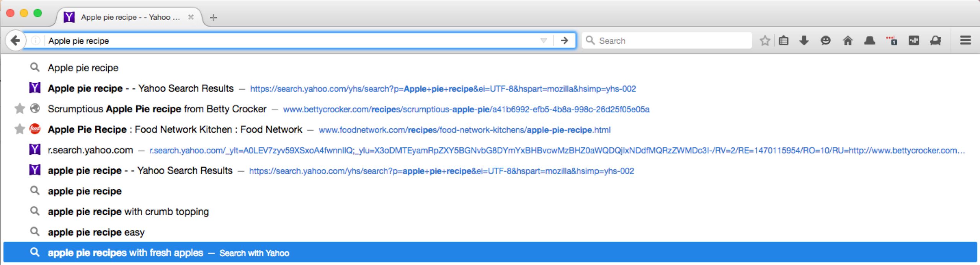
Task: Click the Go arrow in the address bar
Action: 564,41
